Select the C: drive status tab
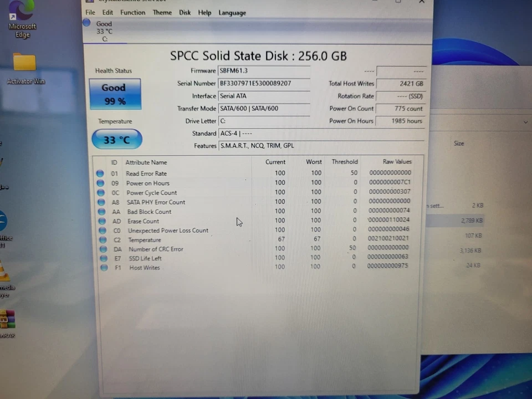 (x=105, y=31)
